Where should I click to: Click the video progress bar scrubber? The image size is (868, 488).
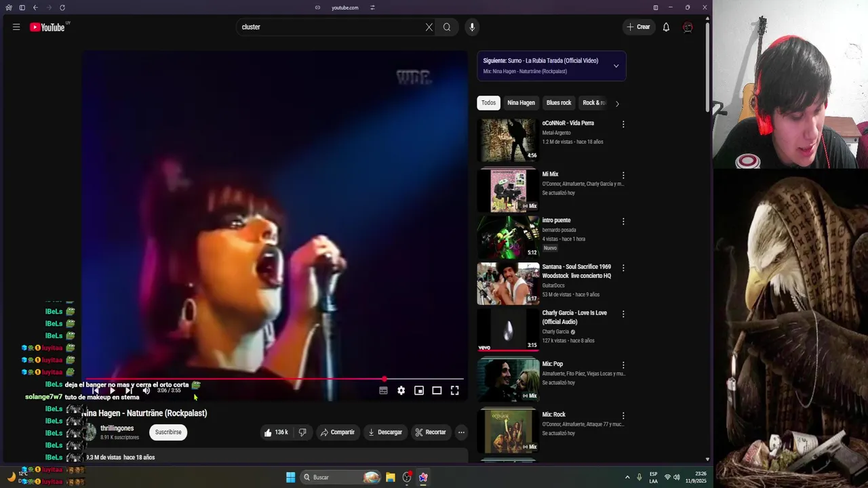tap(384, 379)
